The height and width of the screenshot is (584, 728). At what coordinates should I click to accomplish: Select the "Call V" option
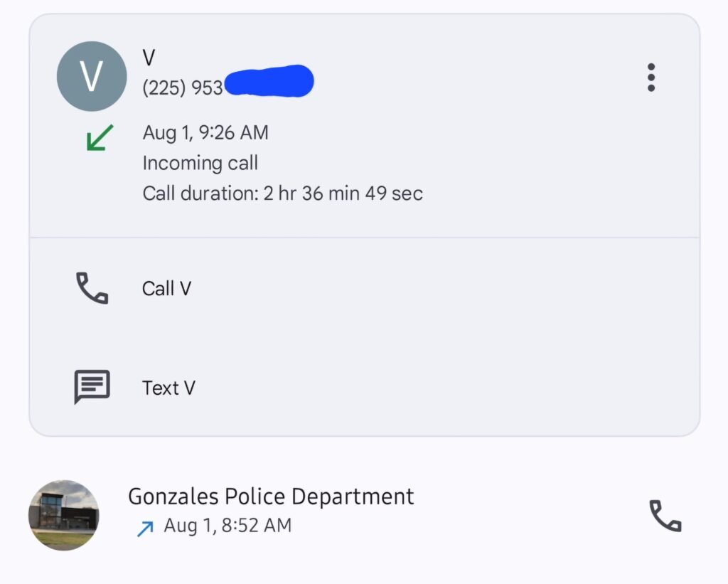pos(166,289)
